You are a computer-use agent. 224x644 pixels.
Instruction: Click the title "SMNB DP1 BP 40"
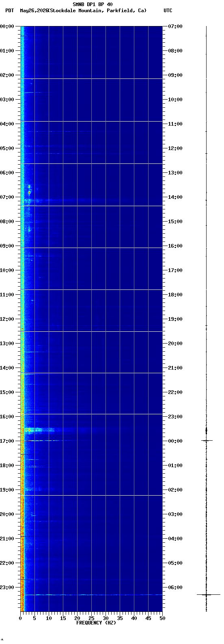pos(93,4)
